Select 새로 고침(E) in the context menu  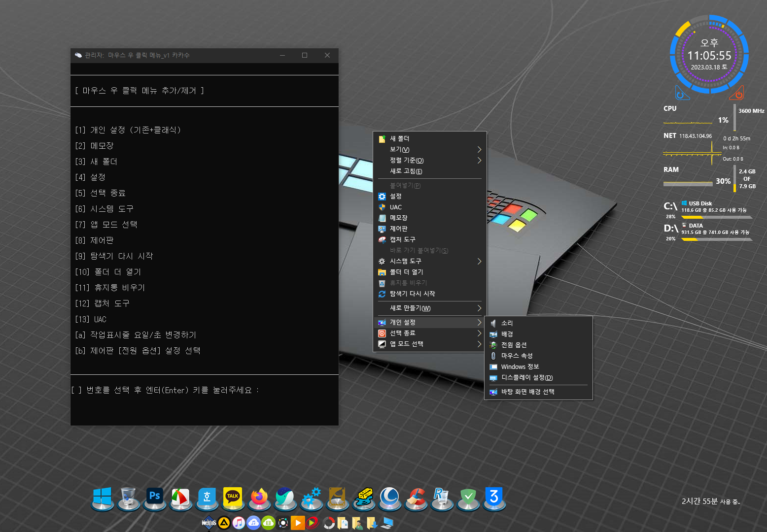point(429,171)
